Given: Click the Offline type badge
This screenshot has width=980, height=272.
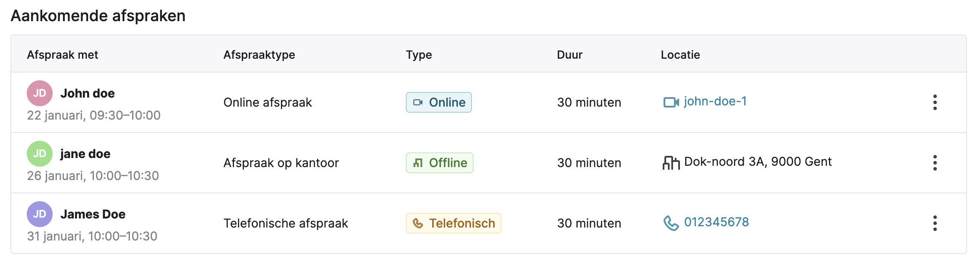Looking at the screenshot, I should click(439, 163).
